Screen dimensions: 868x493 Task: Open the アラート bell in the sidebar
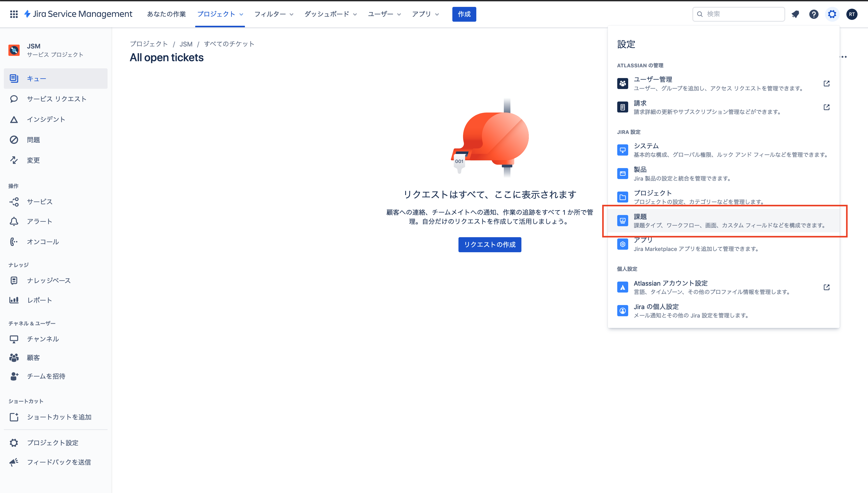coord(14,221)
